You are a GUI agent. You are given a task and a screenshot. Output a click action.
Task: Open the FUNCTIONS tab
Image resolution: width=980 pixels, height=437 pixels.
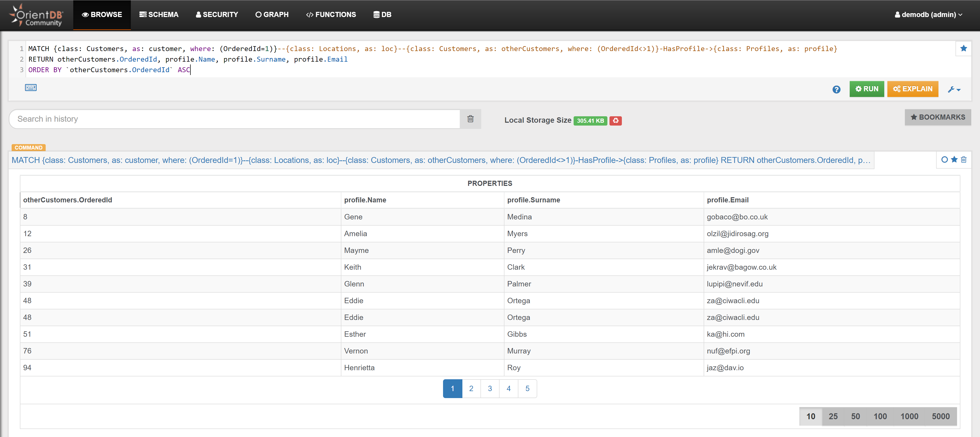(331, 14)
